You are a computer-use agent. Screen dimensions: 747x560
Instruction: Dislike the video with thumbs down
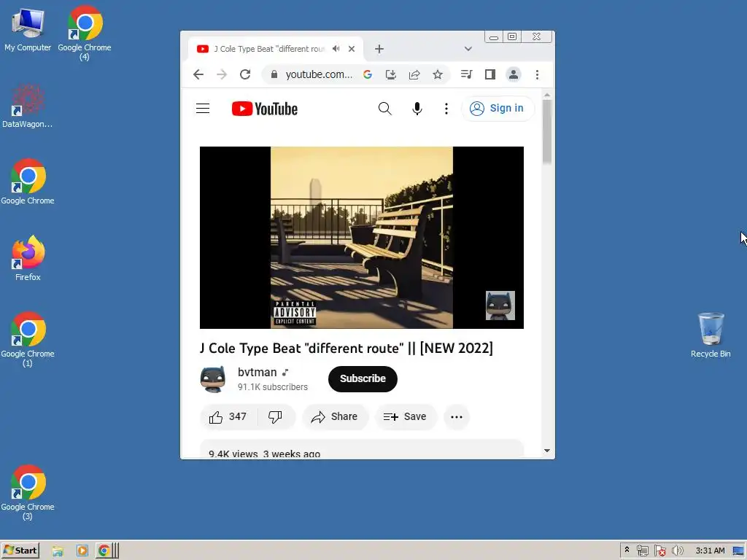tap(275, 416)
